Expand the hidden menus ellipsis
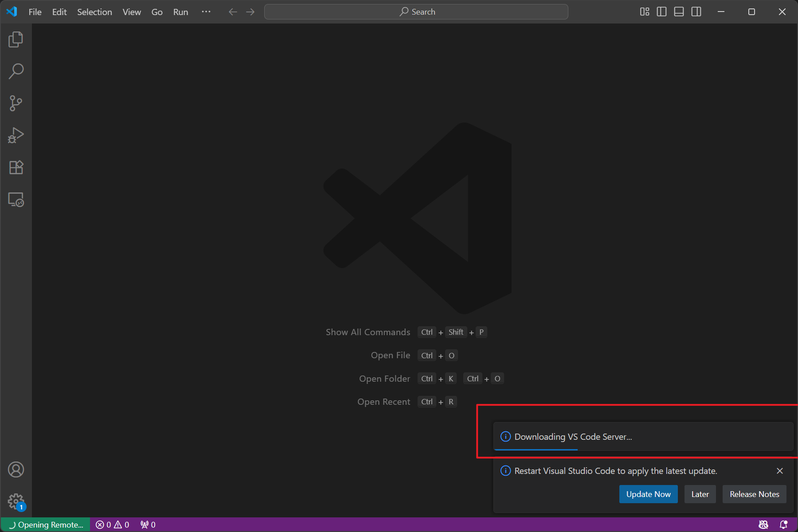Viewport: 798px width, 532px height. pyautogui.click(x=206, y=12)
